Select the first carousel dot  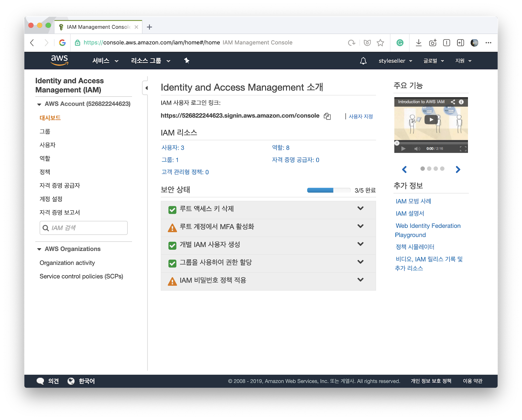pos(423,169)
